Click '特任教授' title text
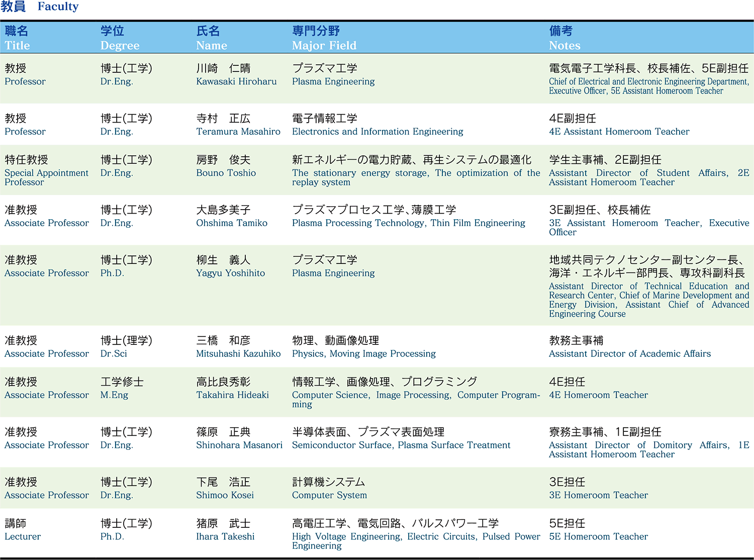754x560 pixels. click(x=26, y=160)
